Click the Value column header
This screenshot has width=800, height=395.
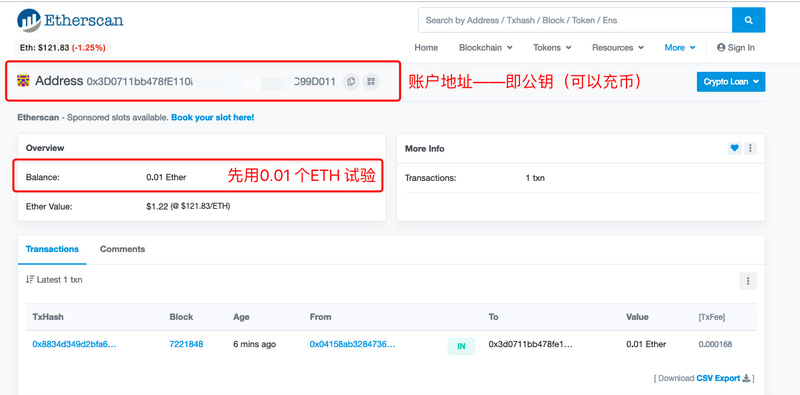[637, 317]
